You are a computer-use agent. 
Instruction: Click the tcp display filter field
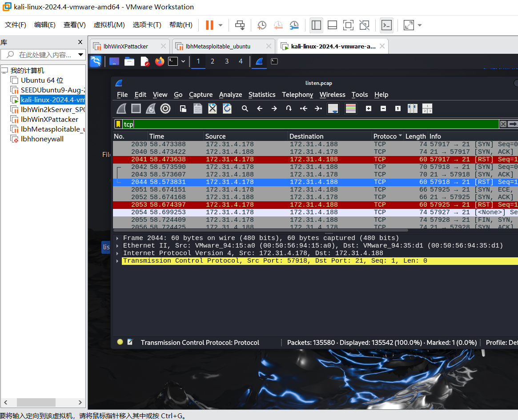[310, 124]
